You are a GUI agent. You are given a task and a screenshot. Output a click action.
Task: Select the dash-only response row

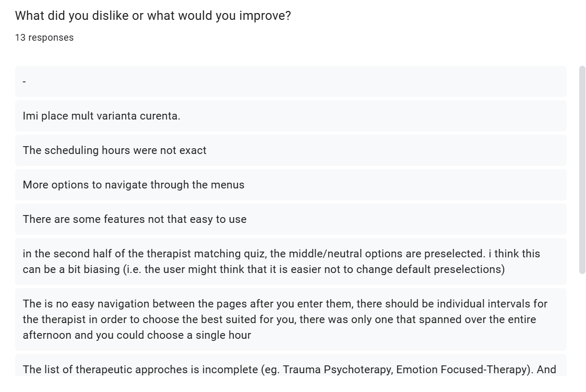(x=290, y=81)
